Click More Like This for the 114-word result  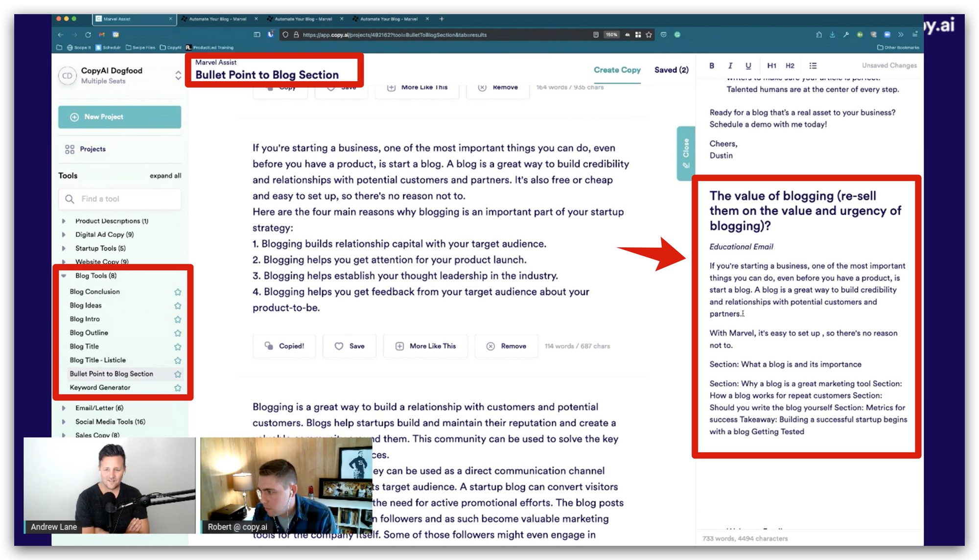tap(425, 346)
